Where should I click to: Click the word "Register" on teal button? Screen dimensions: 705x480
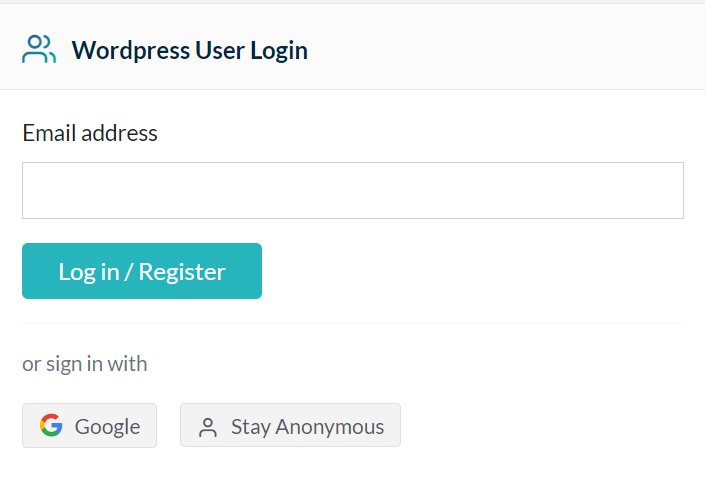coord(182,271)
